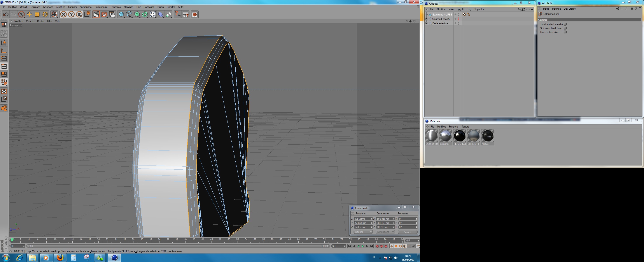
Task: Toggle X axis lock
Action: point(63,14)
